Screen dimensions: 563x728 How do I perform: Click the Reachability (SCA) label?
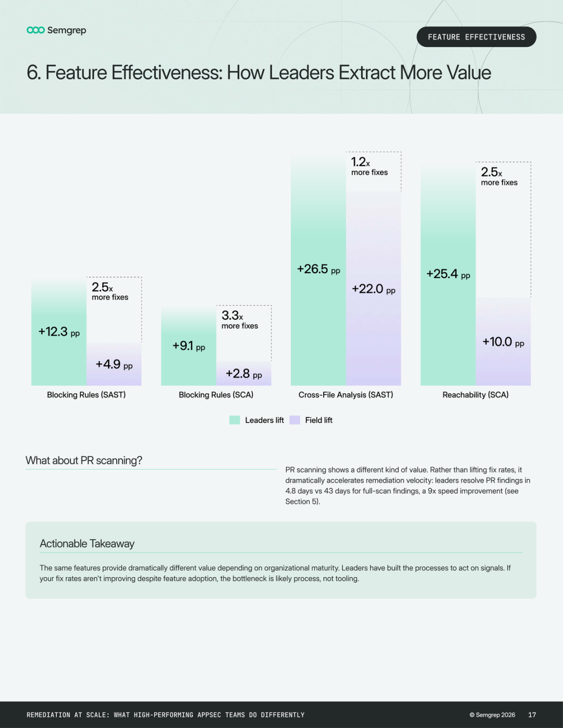tap(475, 395)
